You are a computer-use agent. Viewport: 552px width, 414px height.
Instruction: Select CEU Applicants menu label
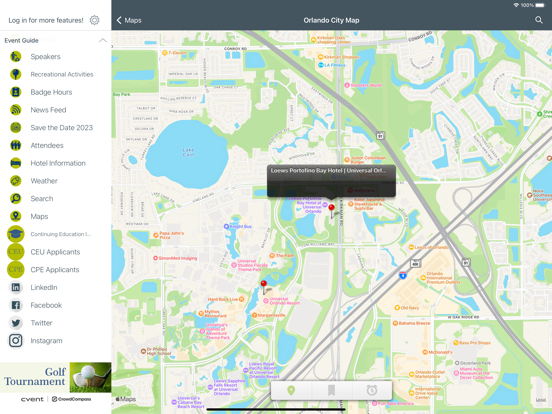(55, 252)
